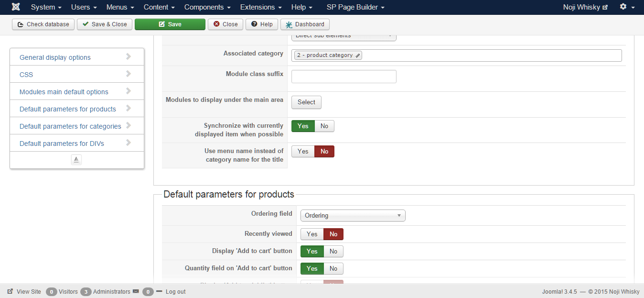Click Select for modules under main area
This screenshot has height=298, width=644.
(306, 102)
